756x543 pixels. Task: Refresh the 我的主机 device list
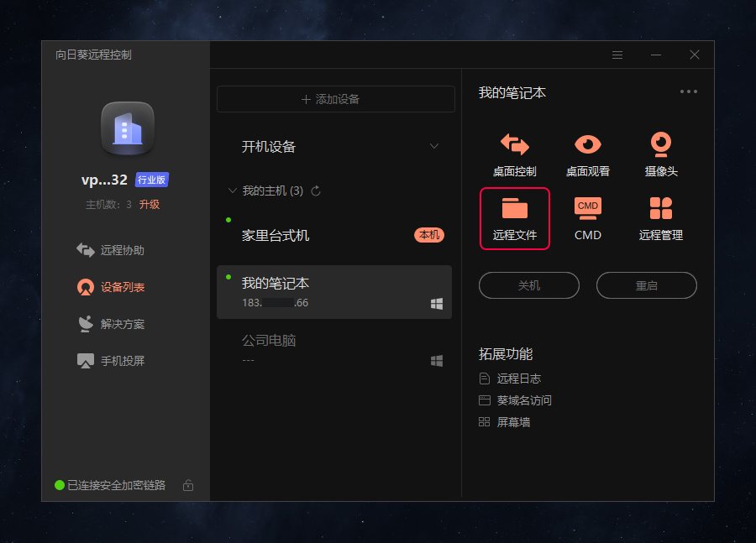[315, 191]
